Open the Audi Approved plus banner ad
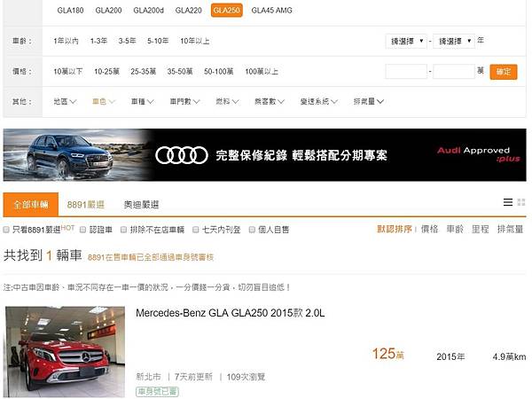This screenshot has height=399, width=532. (x=264, y=155)
